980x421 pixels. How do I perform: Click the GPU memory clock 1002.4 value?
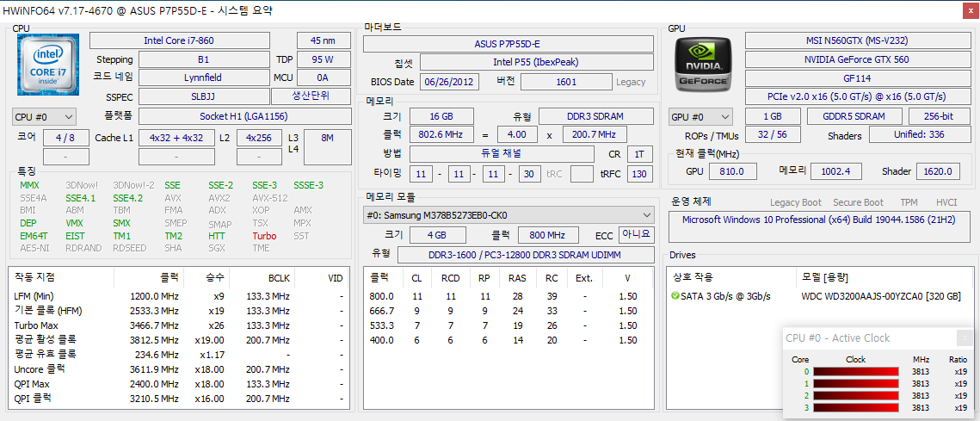click(x=836, y=171)
